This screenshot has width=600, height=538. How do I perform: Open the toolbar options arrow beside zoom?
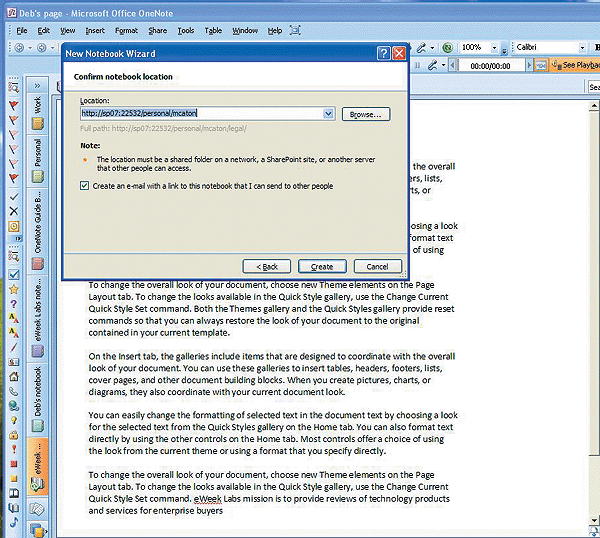tap(504, 50)
